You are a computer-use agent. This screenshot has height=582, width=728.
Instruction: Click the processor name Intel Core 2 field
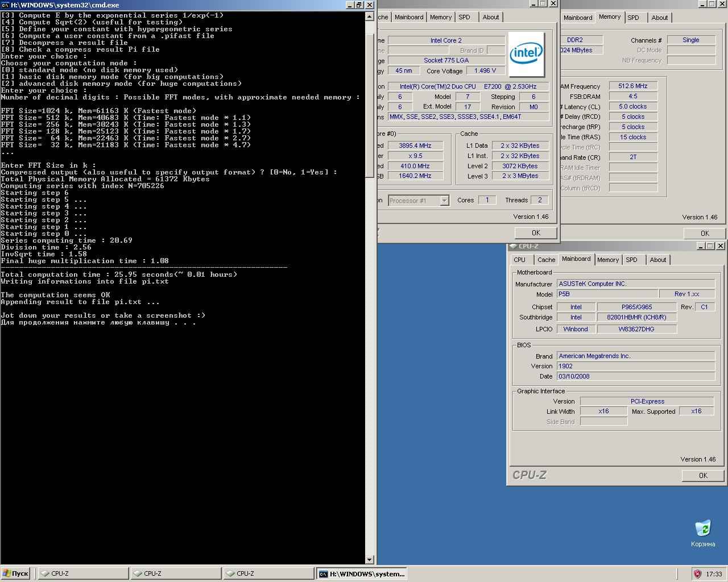446,40
